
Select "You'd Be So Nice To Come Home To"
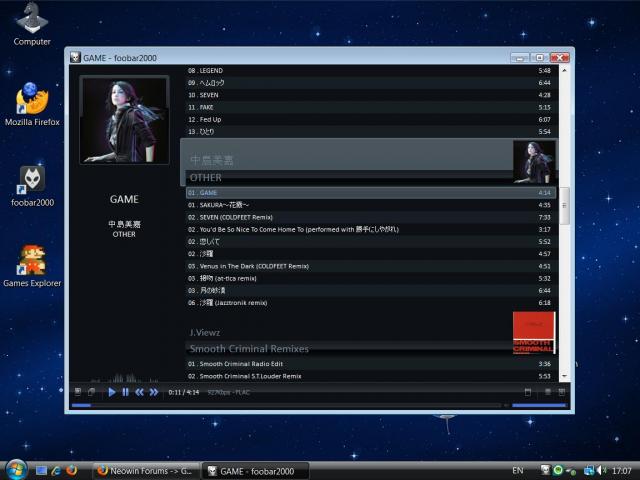point(369,229)
